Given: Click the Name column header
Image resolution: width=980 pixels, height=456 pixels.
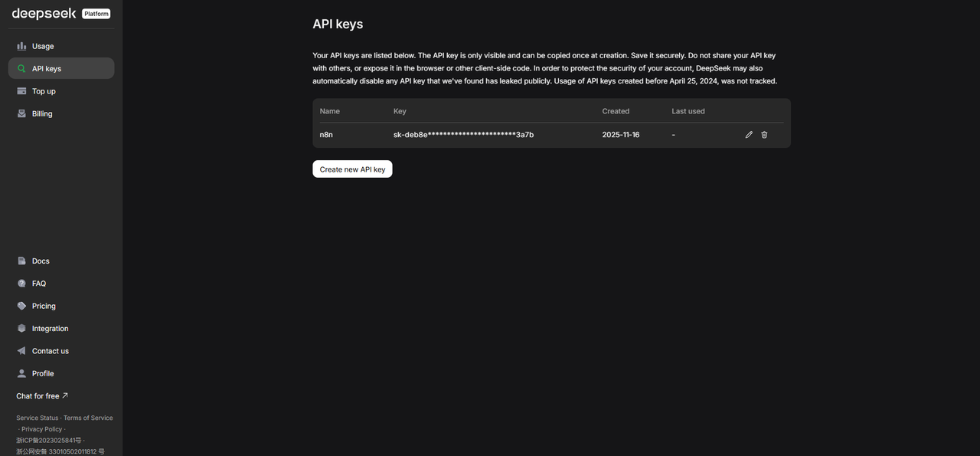Looking at the screenshot, I should pos(330,111).
